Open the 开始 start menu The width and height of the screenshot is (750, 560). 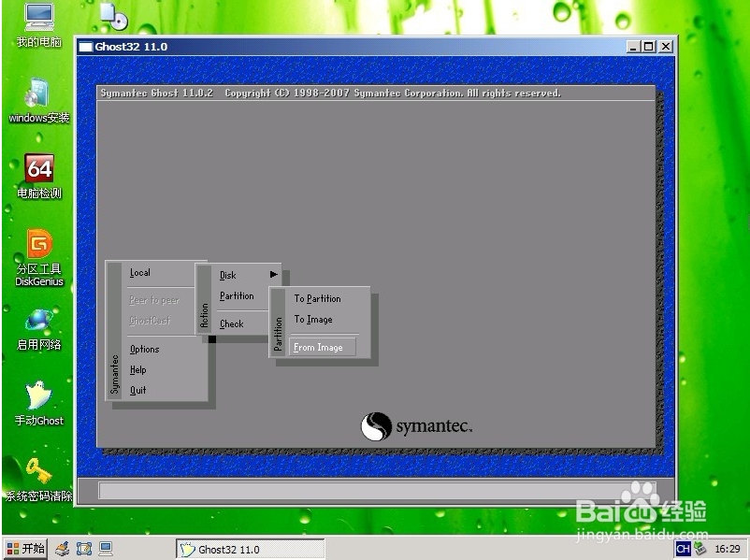tap(26, 549)
